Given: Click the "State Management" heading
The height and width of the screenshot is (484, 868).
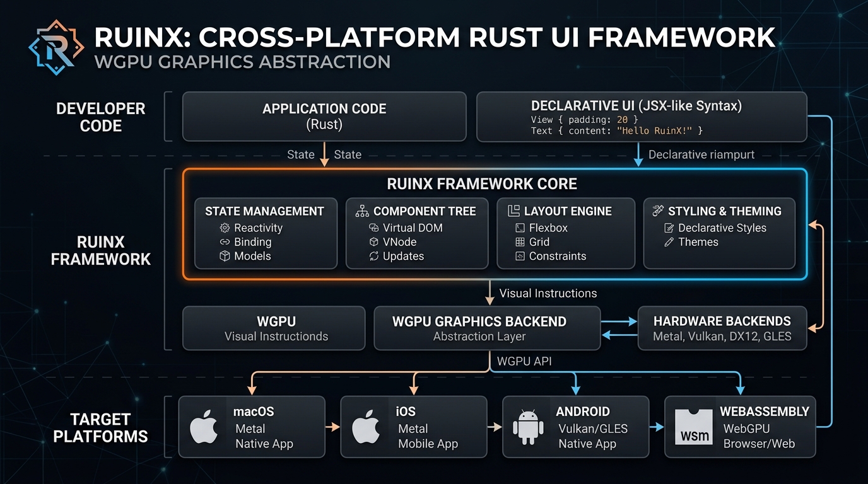Looking at the screenshot, I should click(x=264, y=211).
